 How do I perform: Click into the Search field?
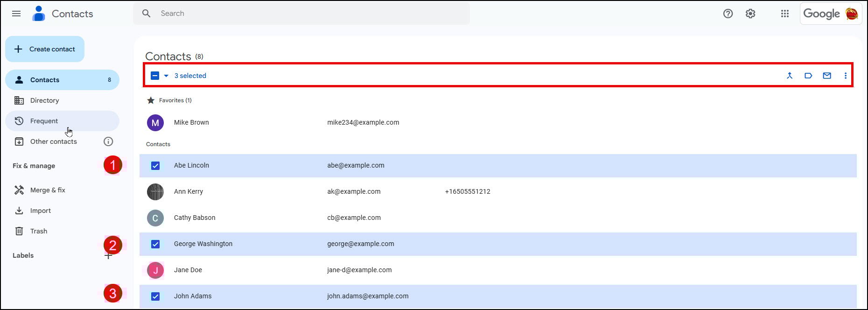coord(308,14)
